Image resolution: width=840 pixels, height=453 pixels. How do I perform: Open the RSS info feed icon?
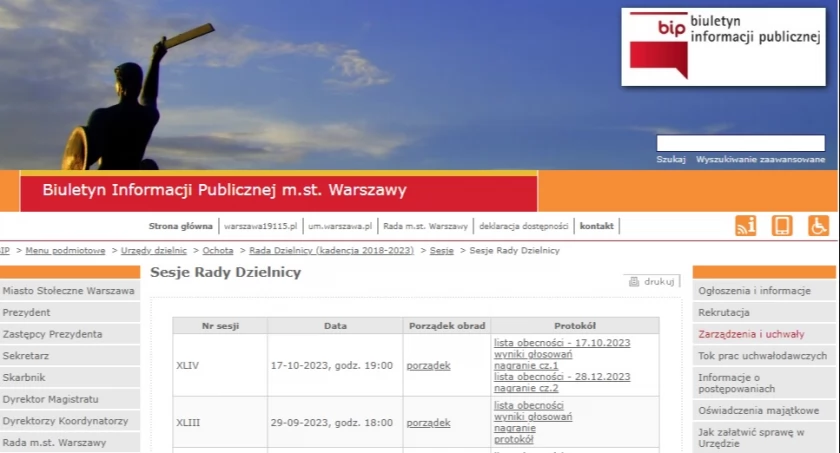(745, 226)
